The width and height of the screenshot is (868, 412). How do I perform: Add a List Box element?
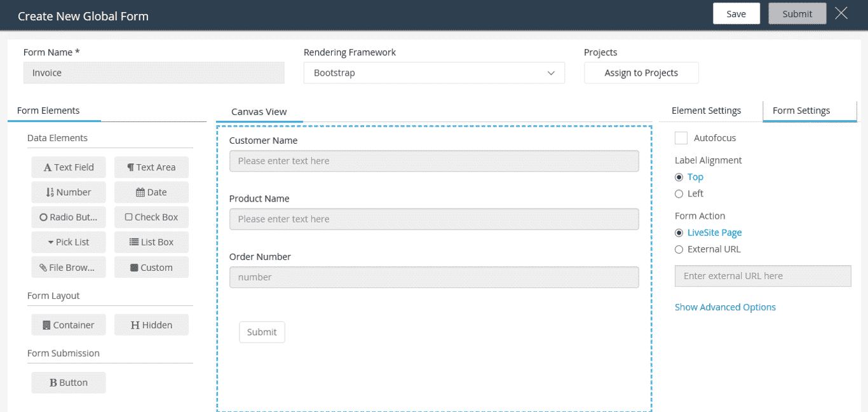tap(151, 242)
